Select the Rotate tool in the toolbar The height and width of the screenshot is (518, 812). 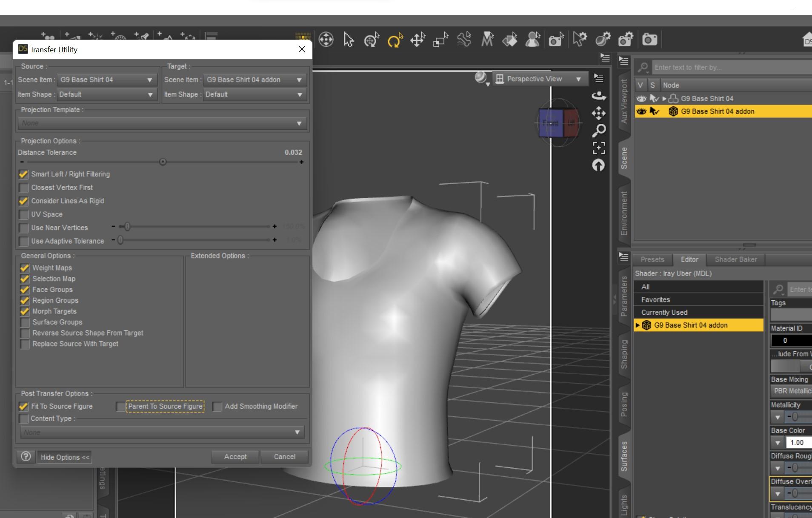395,40
